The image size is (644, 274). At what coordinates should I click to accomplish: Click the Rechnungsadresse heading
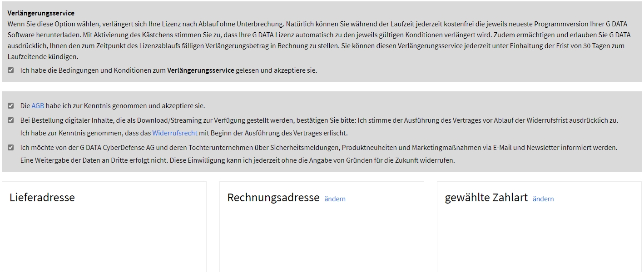click(x=273, y=198)
